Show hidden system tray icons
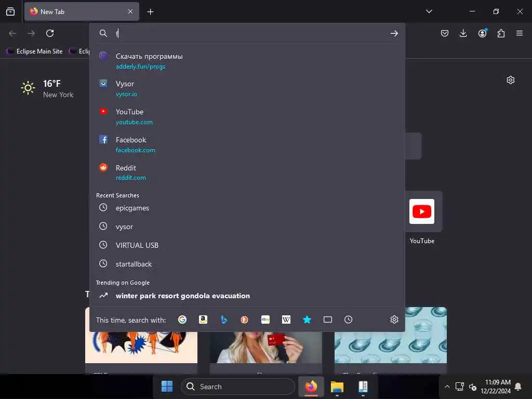The image size is (532, 399). click(447, 387)
